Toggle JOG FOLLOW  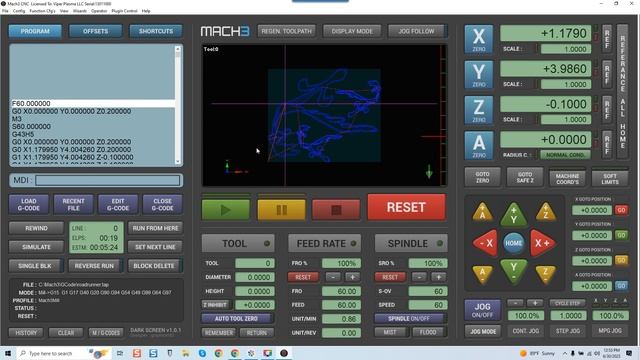point(416,31)
